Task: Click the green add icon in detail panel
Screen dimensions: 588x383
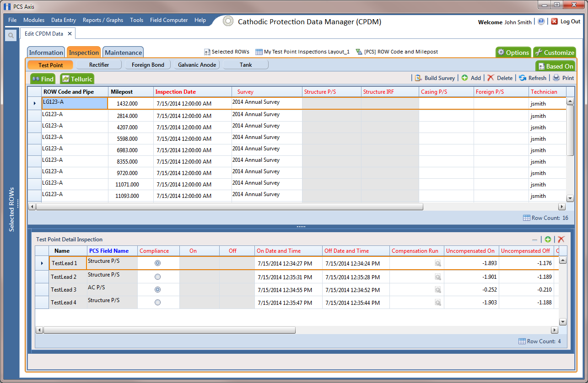Action: click(548, 239)
